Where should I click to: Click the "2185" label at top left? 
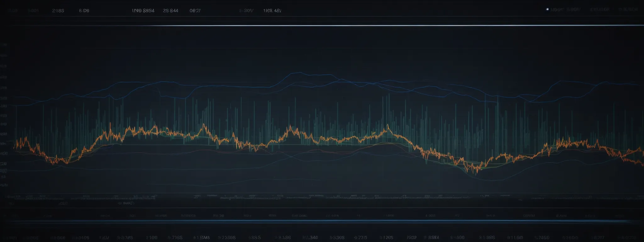click(58, 10)
